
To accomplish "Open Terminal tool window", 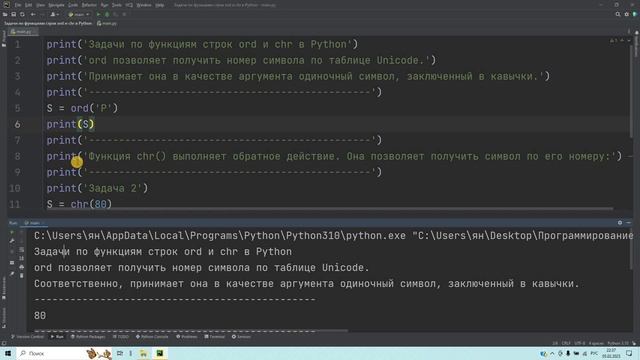I will coord(214,337).
